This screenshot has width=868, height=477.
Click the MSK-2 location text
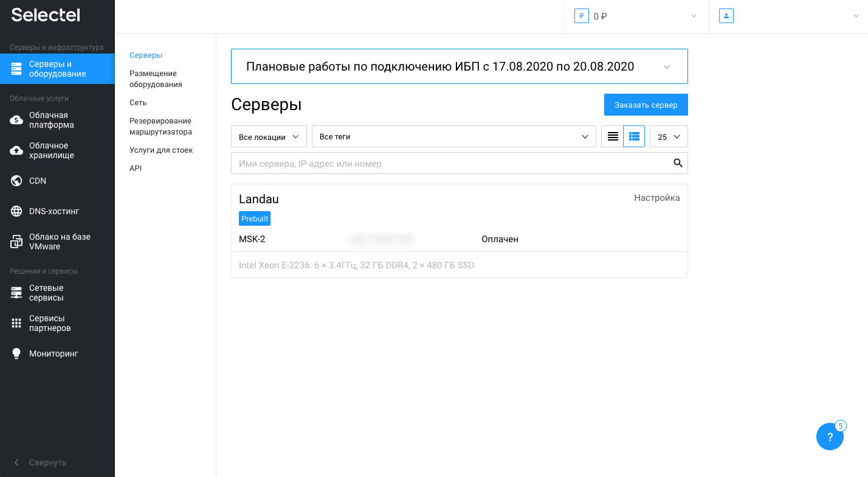252,239
